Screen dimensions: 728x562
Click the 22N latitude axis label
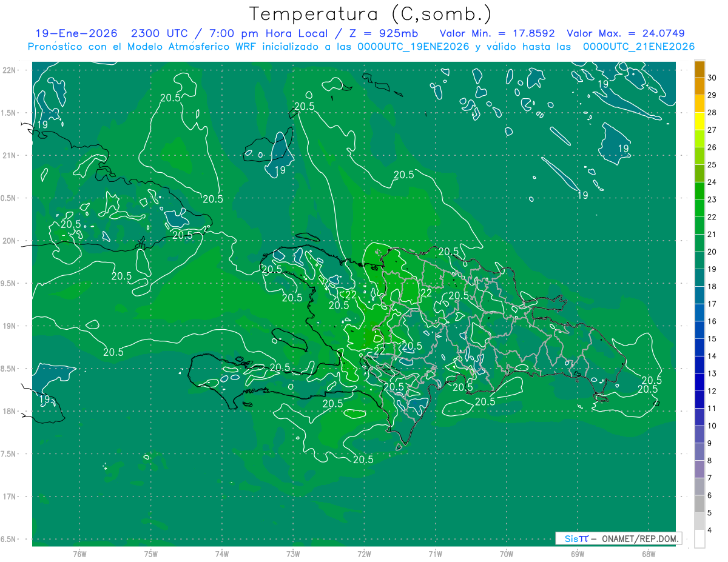tap(10, 70)
